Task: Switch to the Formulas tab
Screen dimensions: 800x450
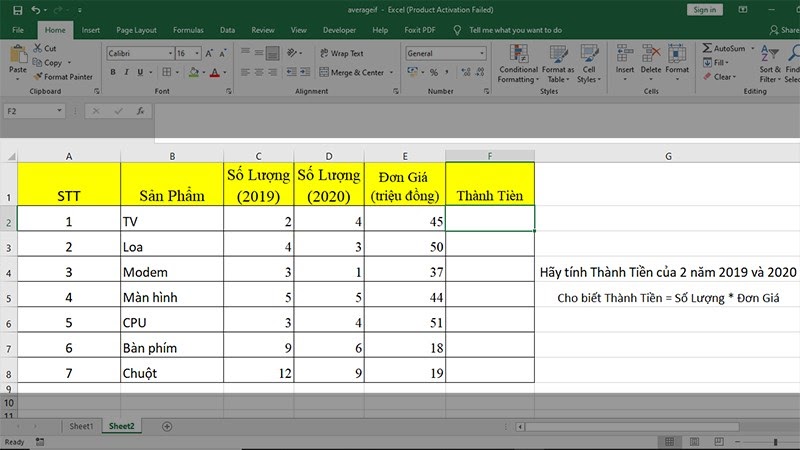Action: pyautogui.click(x=188, y=30)
